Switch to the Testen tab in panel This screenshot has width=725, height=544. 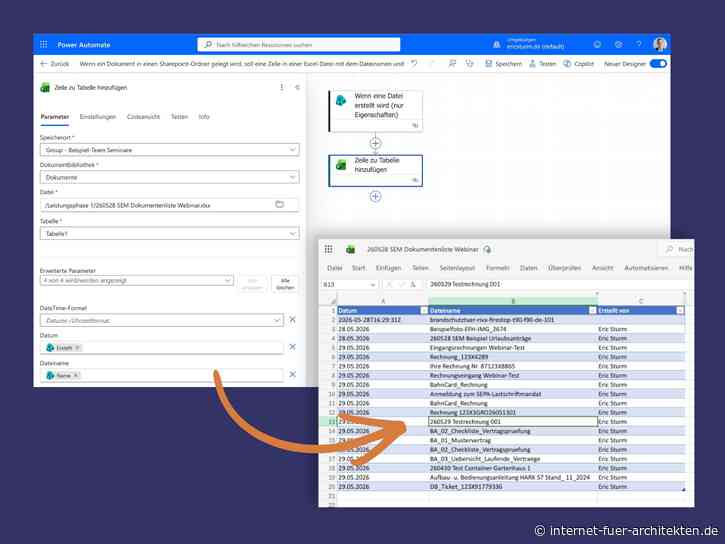click(x=179, y=117)
